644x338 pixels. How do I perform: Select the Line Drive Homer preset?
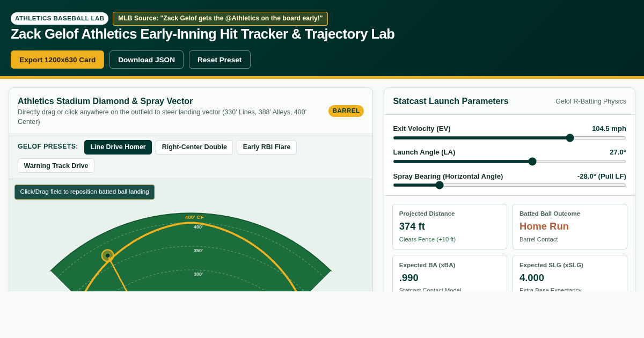(x=118, y=147)
